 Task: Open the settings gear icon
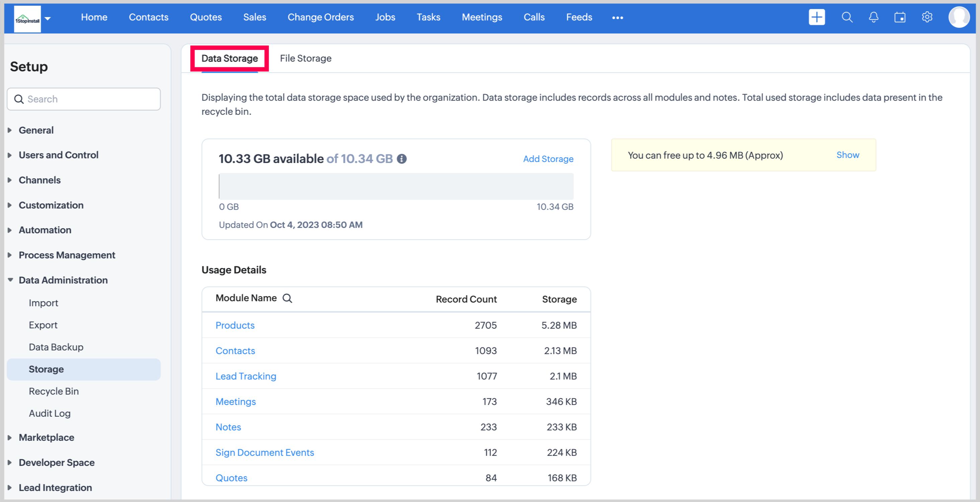tap(927, 17)
